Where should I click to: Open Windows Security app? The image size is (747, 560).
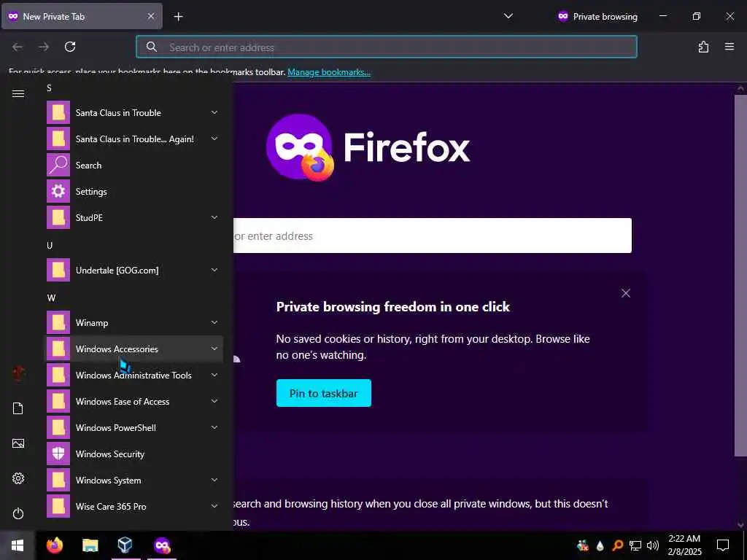tap(133, 454)
